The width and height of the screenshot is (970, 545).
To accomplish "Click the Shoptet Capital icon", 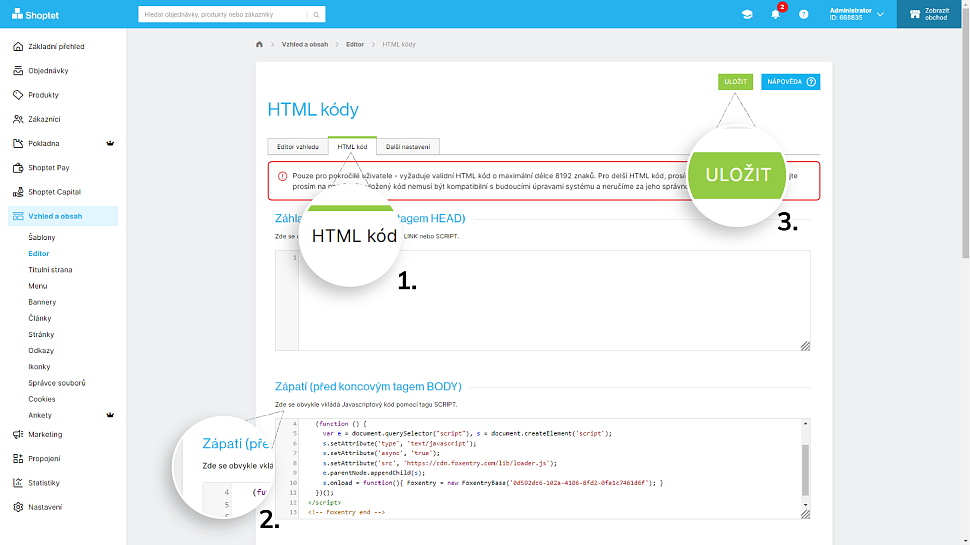I will pos(18,192).
